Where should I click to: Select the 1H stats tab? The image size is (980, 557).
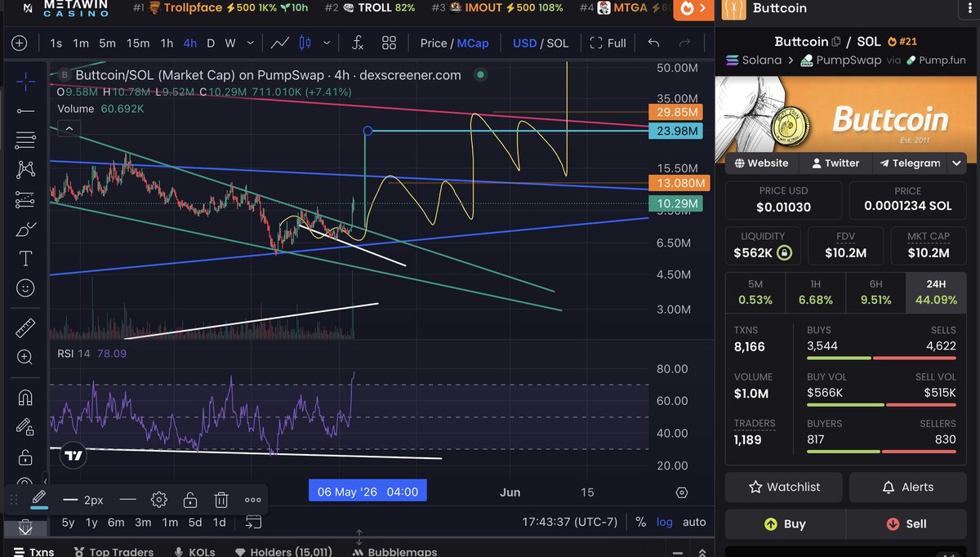coord(815,292)
